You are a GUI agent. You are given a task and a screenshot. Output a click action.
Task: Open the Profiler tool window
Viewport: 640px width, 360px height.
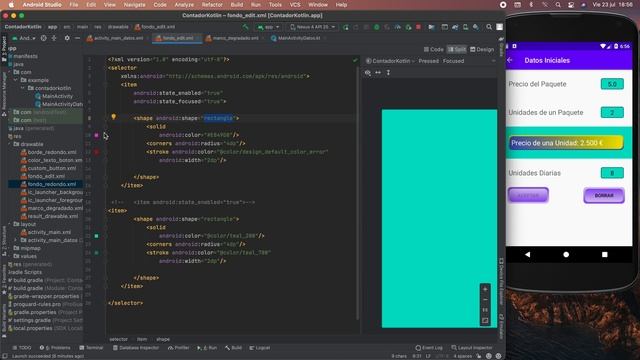click(178, 348)
